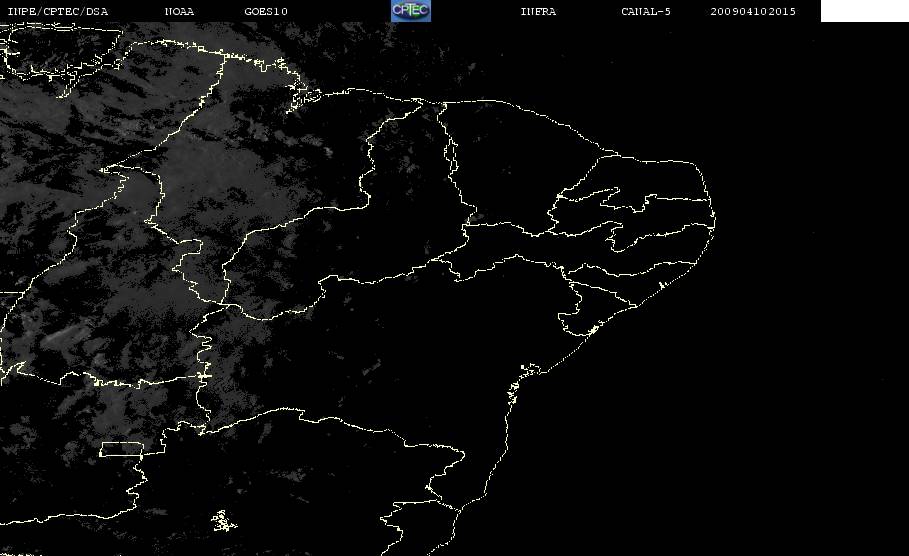Click the white box at top right
Image resolution: width=909 pixels, height=556 pixels.
coord(864,10)
